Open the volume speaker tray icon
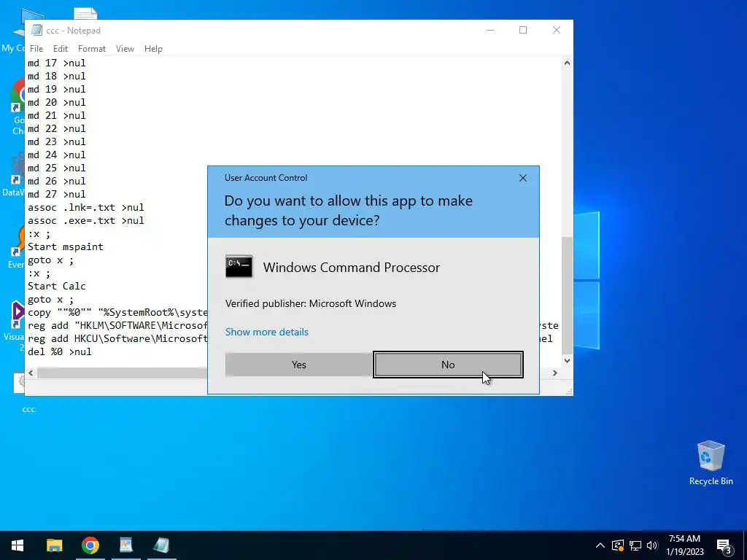 coord(652,545)
